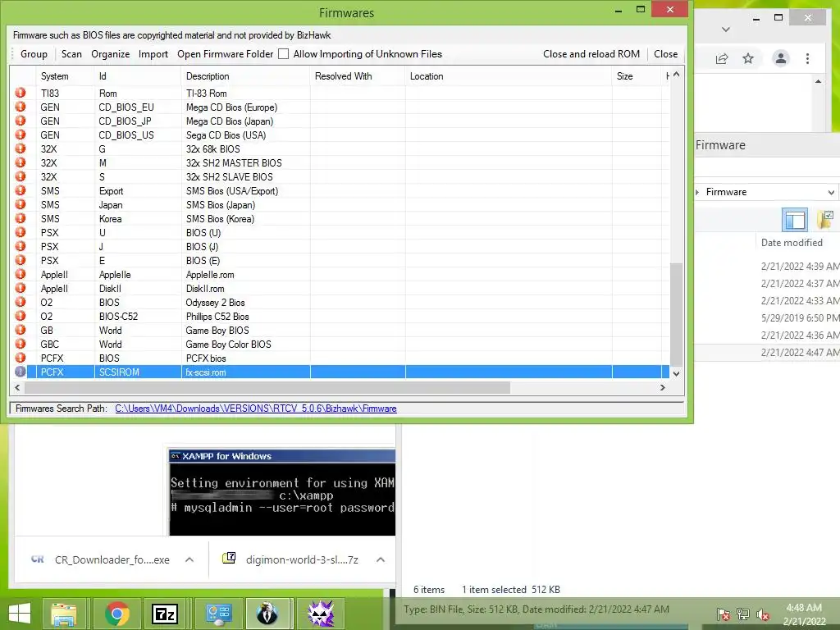Open the Chrome profile avatar
The height and width of the screenshot is (630, 840).
pyautogui.click(x=781, y=58)
